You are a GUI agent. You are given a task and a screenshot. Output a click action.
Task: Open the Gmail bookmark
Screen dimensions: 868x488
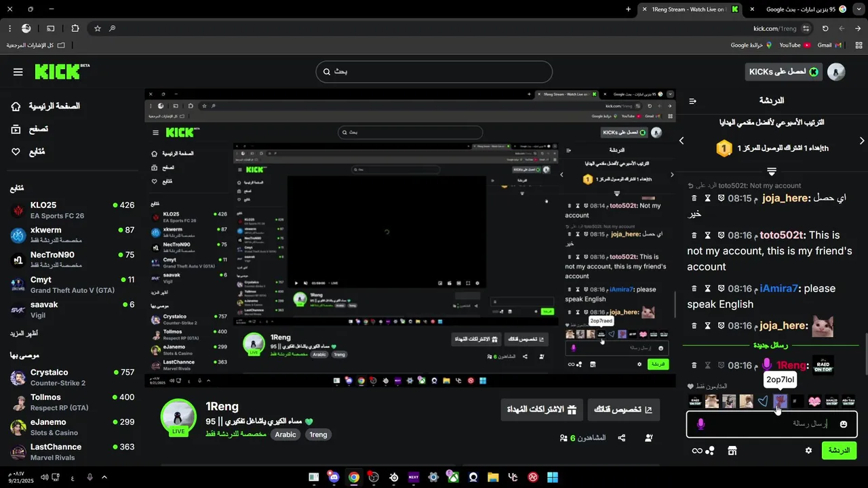pos(829,45)
